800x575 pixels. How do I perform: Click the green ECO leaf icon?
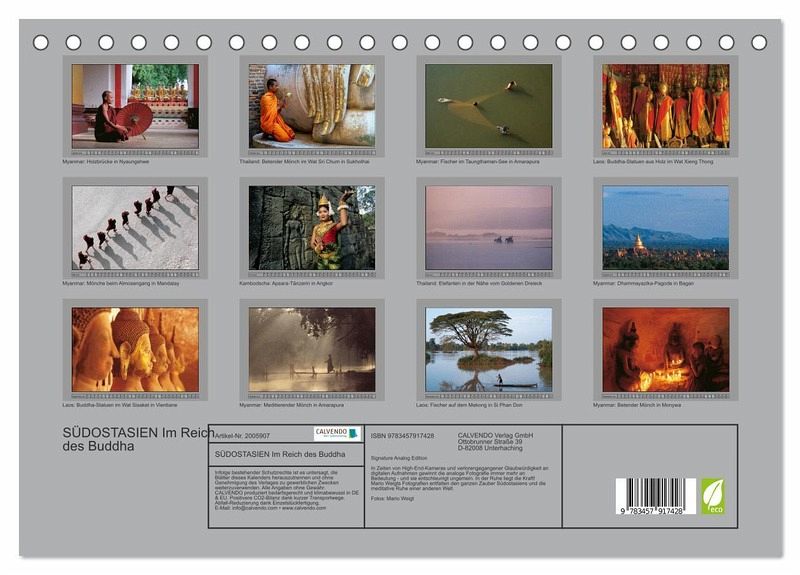[x=713, y=496]
